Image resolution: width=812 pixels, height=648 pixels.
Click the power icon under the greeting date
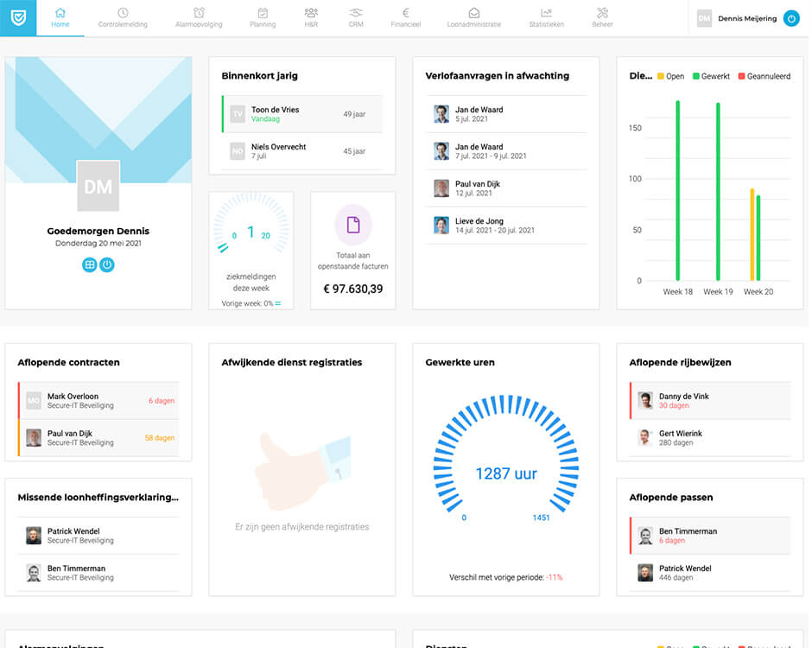point(107,265)
